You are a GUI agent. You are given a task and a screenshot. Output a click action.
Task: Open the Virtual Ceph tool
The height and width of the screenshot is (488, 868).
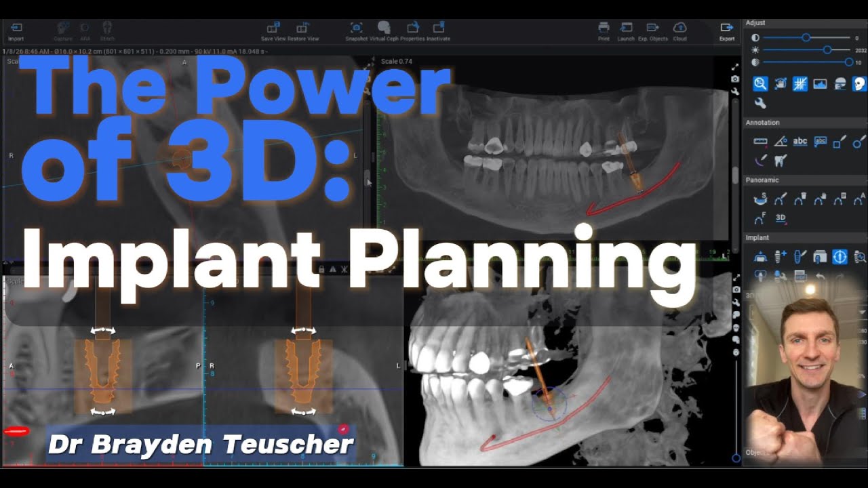[384, 31]
